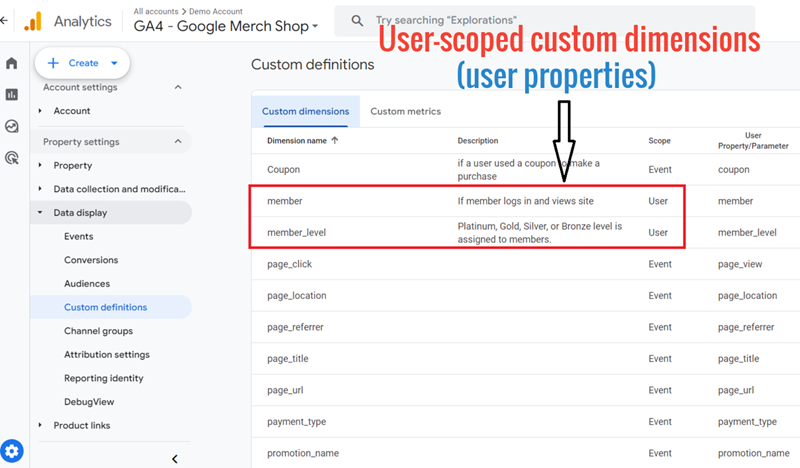Click the search magnifier icon
The height and width of the screenshot is (468, 800).
[x=356, y=20]
